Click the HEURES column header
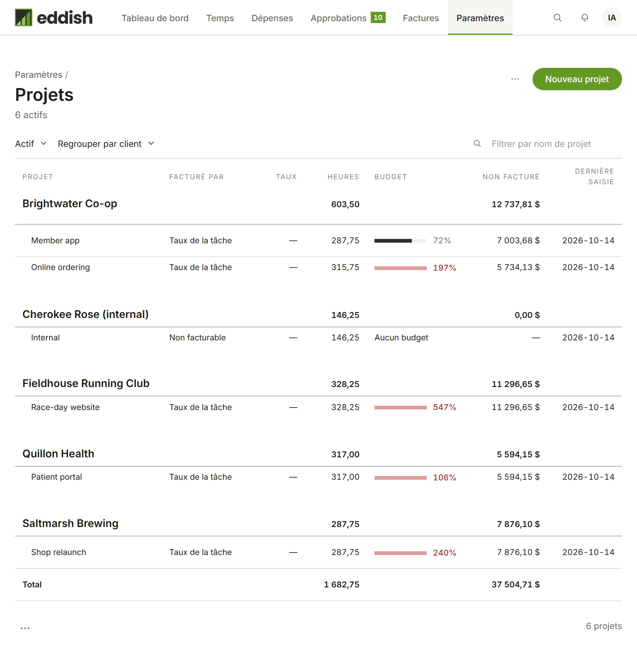 click(x=343, y=177)
